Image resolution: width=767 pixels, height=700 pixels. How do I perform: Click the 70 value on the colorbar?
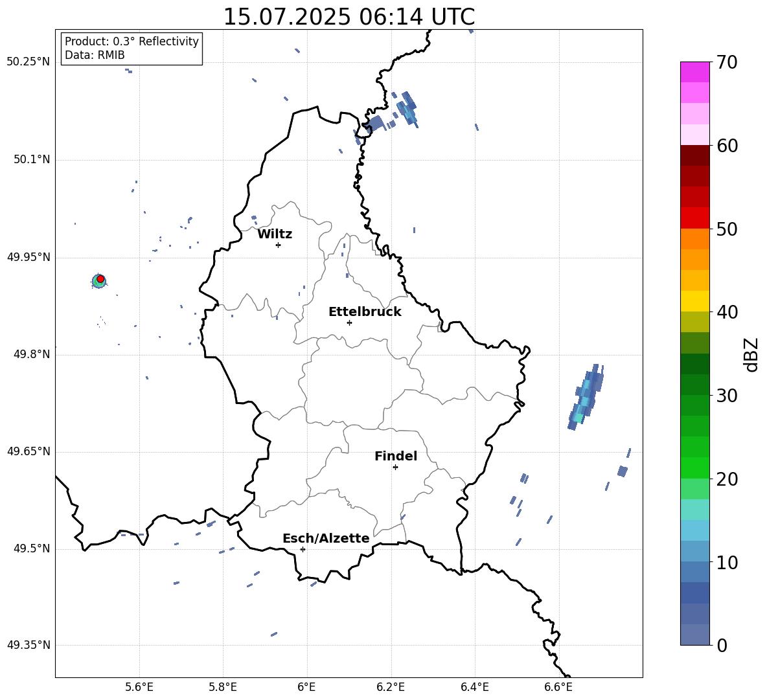[x=727, y=62]
